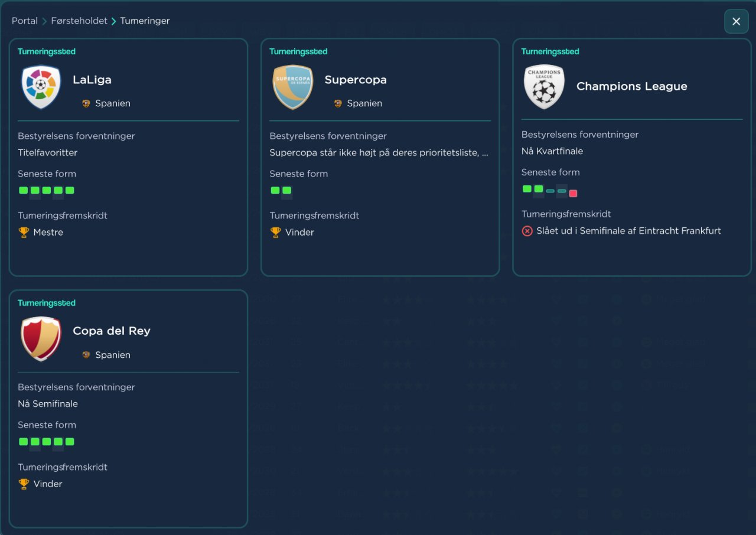
Task: Click the Spain flag icon under Copa del Rey
Action: click(86, 355)
